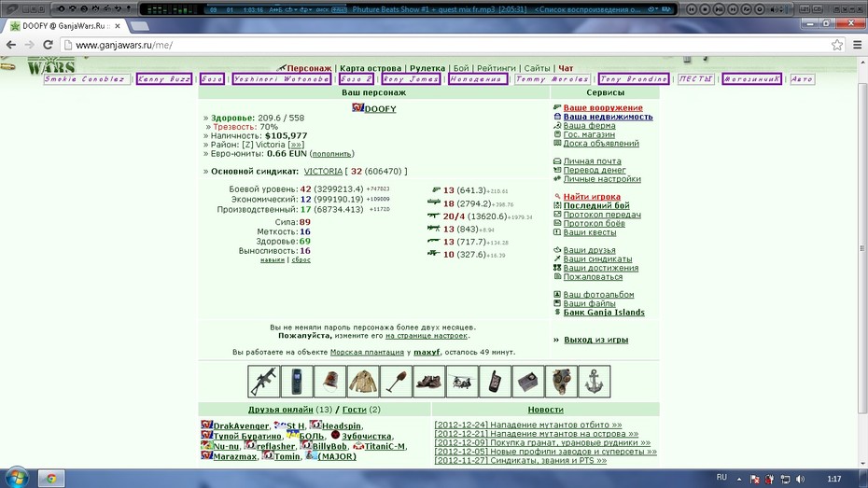The width and height of the screenshot is (868, 488).
Task: Open Ваша ферма link
Action: (x=589, y=126)
